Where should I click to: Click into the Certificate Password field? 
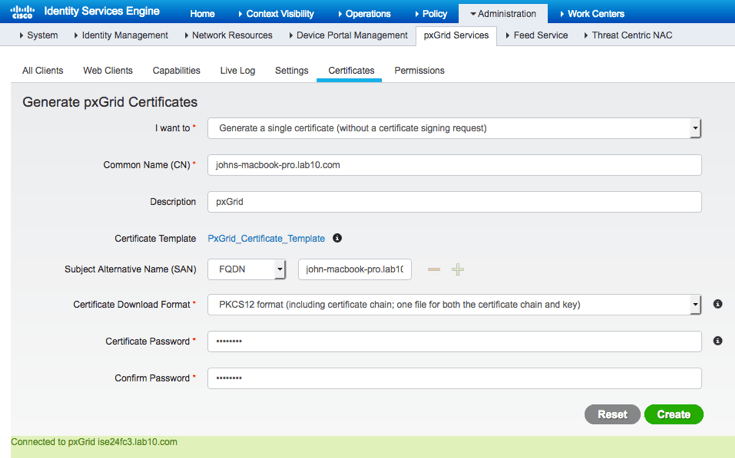coord(454,341)
